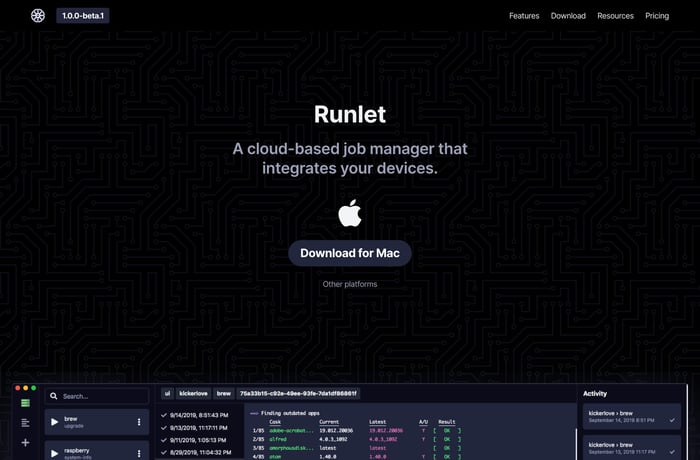Select the brew breadcrumb tag
The height and width of the screenshot is (460, 700).
[x=224, y=393]
